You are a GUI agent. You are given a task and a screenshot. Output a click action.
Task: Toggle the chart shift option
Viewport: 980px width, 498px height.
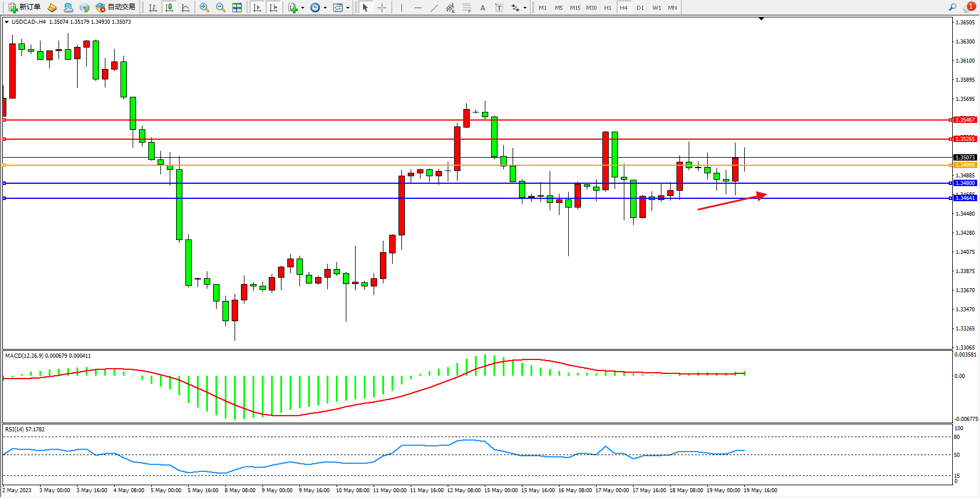(x=273, y=8)
